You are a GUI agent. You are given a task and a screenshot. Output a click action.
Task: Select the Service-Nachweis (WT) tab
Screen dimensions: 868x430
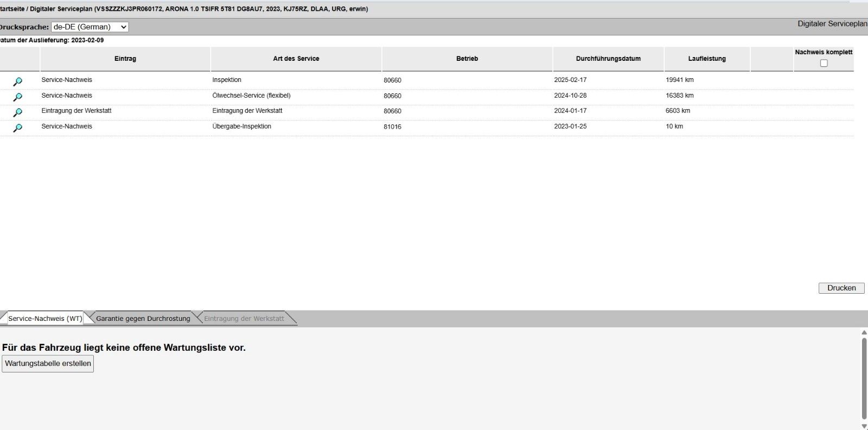coord(45,319)
